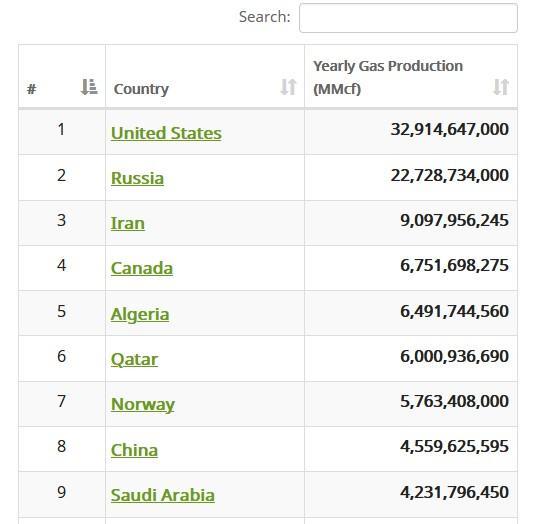Follow the Iran link
Viewport: 541px width, 524px height.
coord(128,223)
